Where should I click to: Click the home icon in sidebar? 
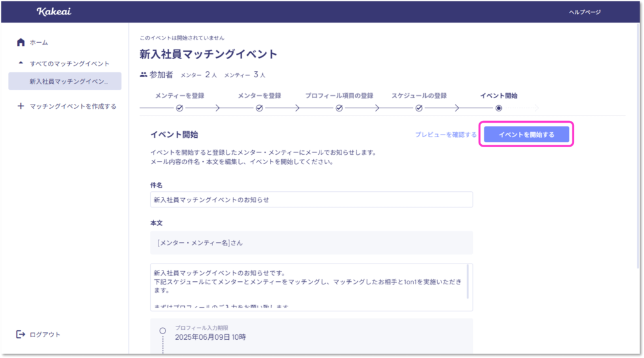click(21, 42)
